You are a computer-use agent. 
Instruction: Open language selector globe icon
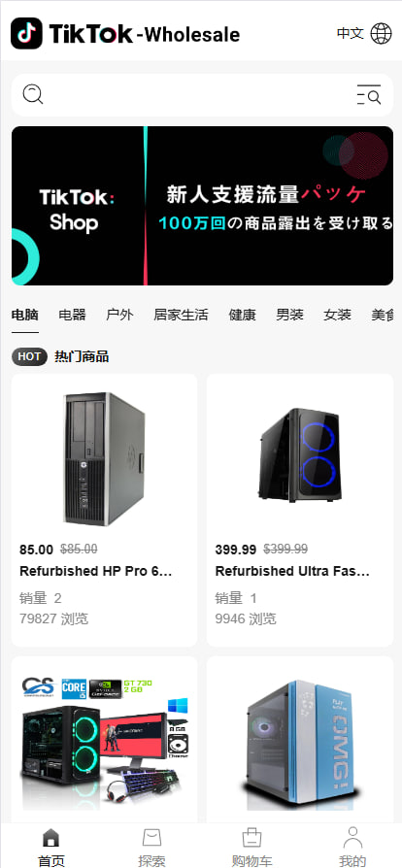381,33
